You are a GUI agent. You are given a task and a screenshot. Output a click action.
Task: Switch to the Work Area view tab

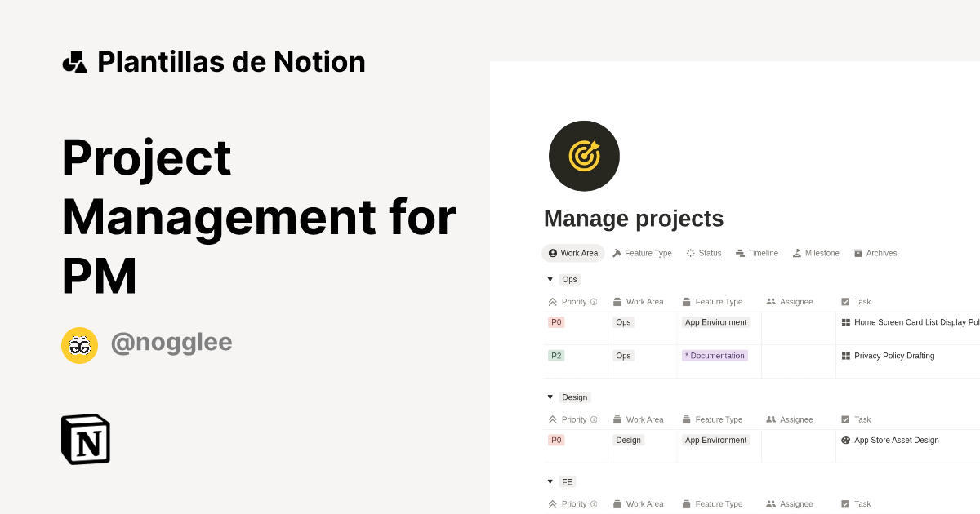pyautogui.click(x=572, y=253)
